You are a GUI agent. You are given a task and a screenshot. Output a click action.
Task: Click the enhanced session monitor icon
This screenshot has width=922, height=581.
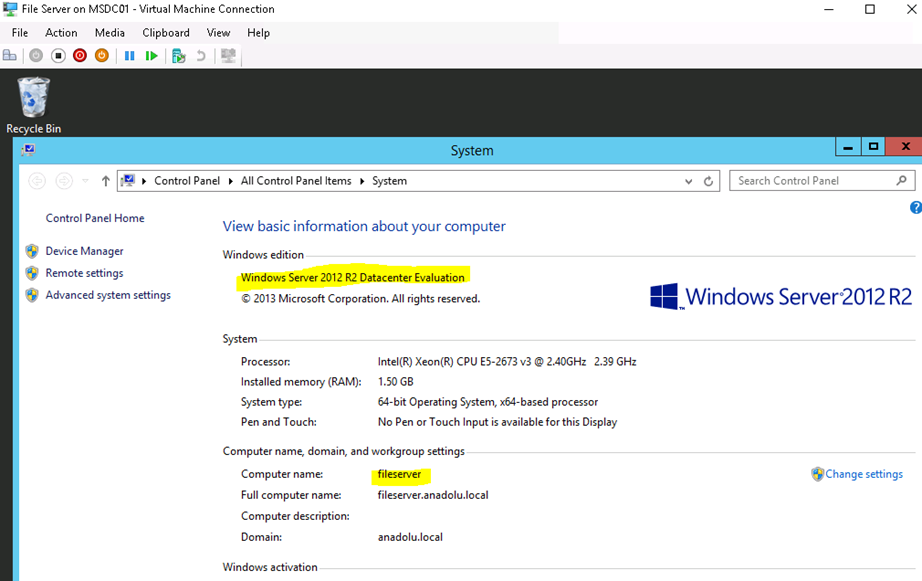pos(228,55)
